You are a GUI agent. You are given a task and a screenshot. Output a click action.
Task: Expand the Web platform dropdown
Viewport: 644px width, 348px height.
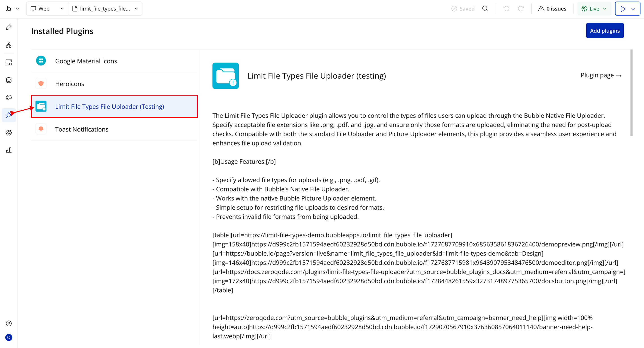(47, 9)
